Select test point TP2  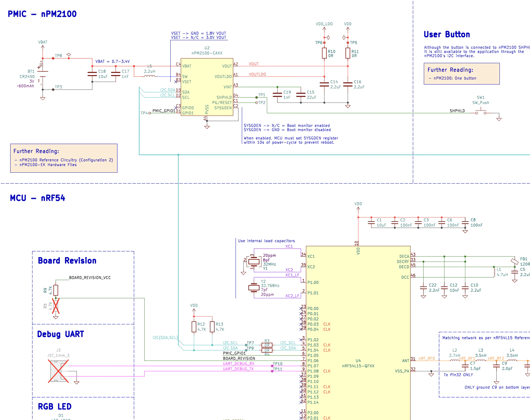coord(257,103)
